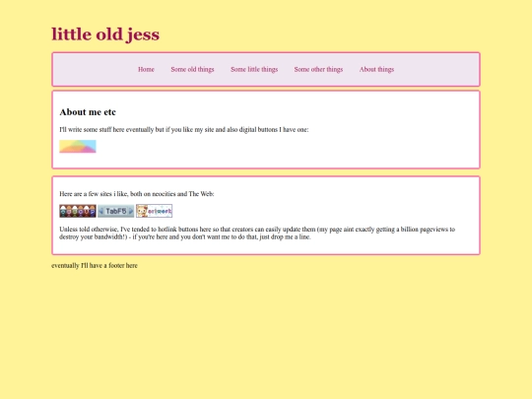Click the 'little old jess' site title

105,34
